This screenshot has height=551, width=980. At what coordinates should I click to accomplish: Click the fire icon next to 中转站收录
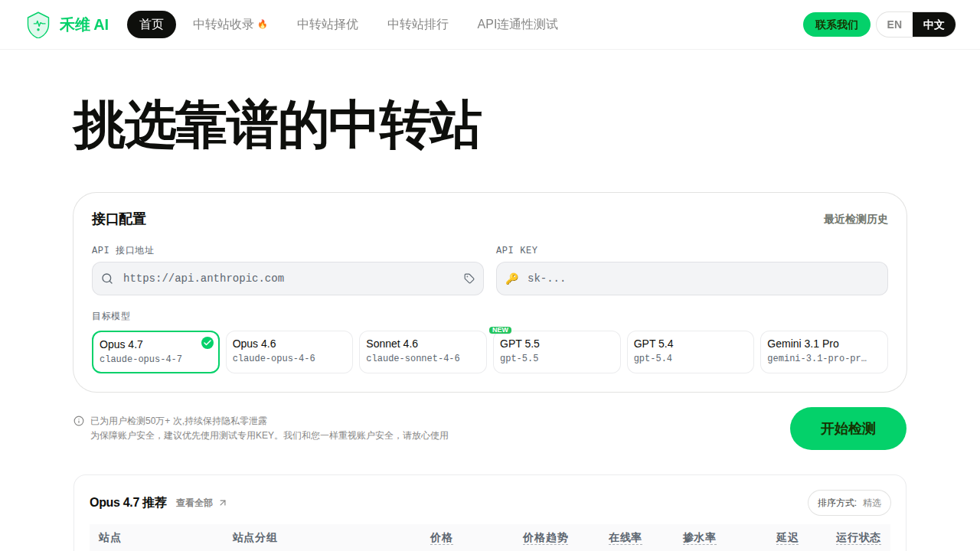263,24
